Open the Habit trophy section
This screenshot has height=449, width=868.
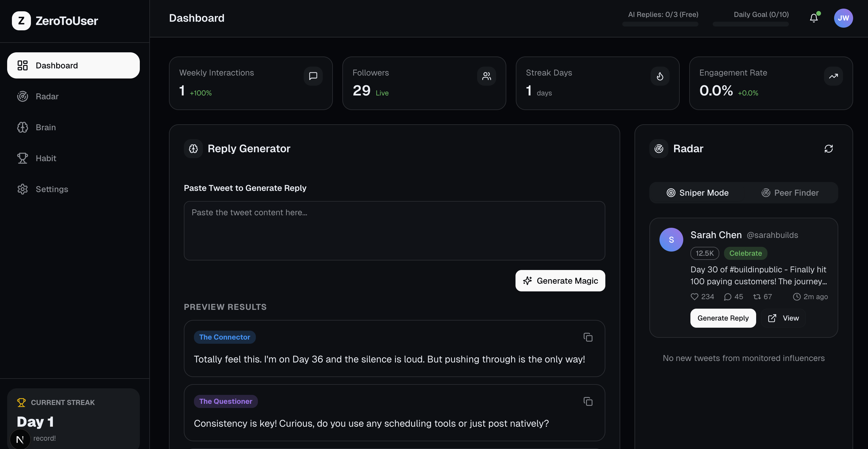(46, 158)
